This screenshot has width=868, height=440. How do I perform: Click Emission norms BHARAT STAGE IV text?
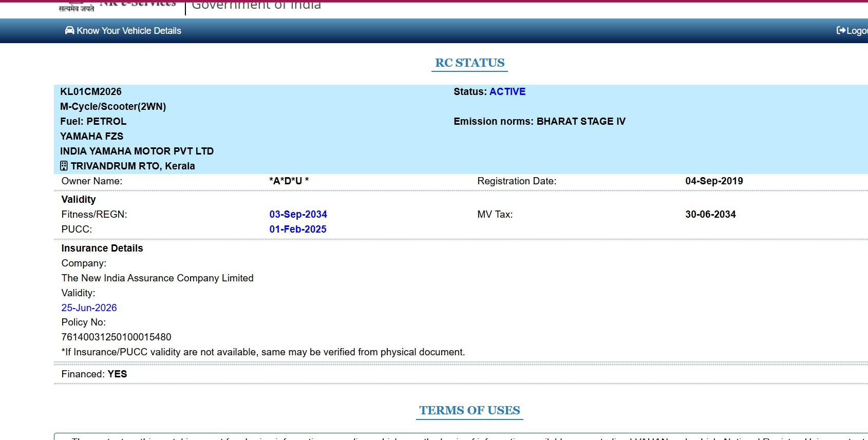click(539, 121)
